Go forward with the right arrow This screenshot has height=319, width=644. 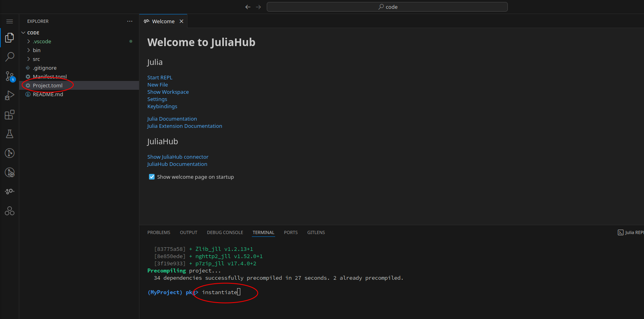(x=258, y=7)
